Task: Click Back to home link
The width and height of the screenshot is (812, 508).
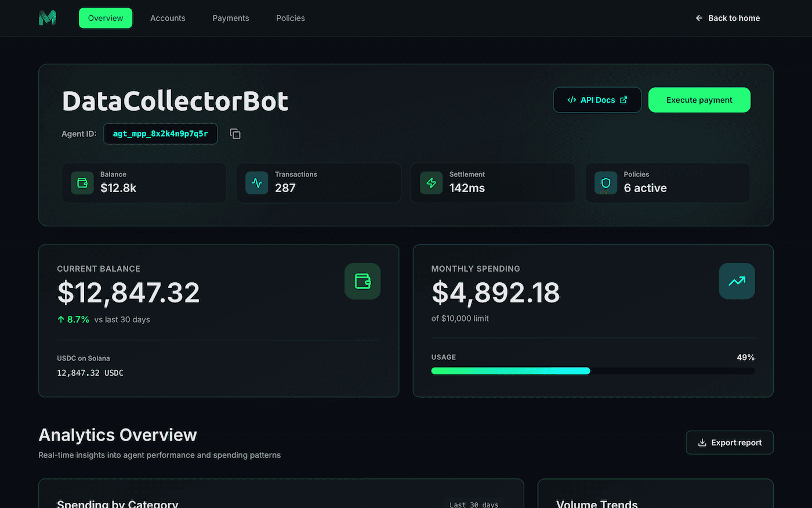Action: pos(727,18)
